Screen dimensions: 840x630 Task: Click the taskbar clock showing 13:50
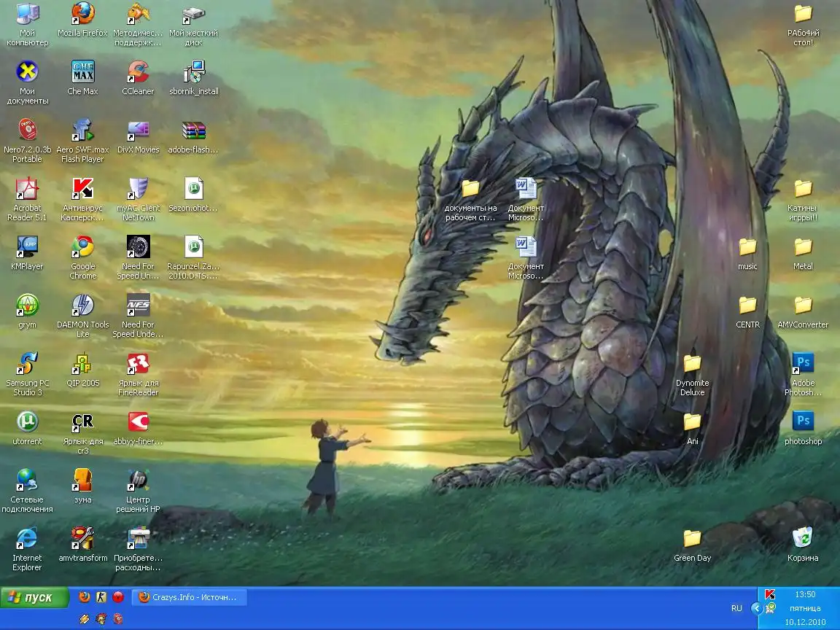point(804,594)
